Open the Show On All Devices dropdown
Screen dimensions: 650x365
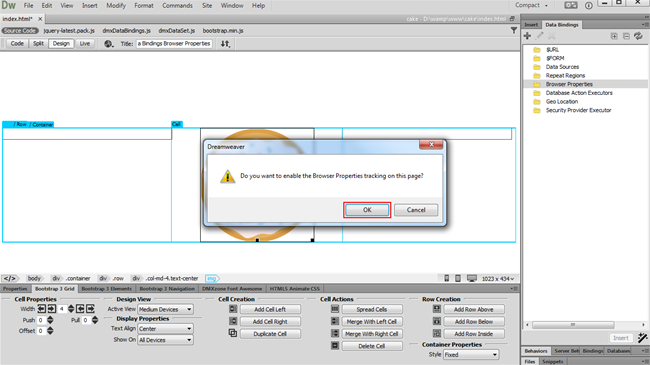coord(165,340)
